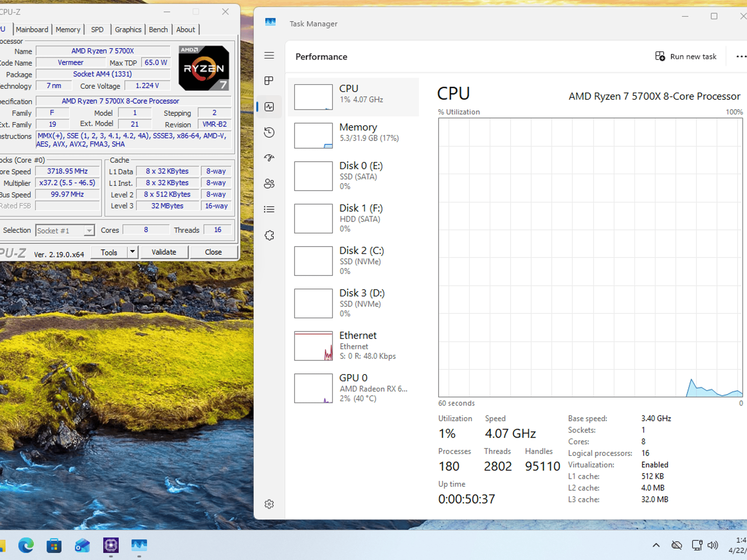Click the Multiplier x37.2 value
747x560 pixels.
click(x=67, y=183)
